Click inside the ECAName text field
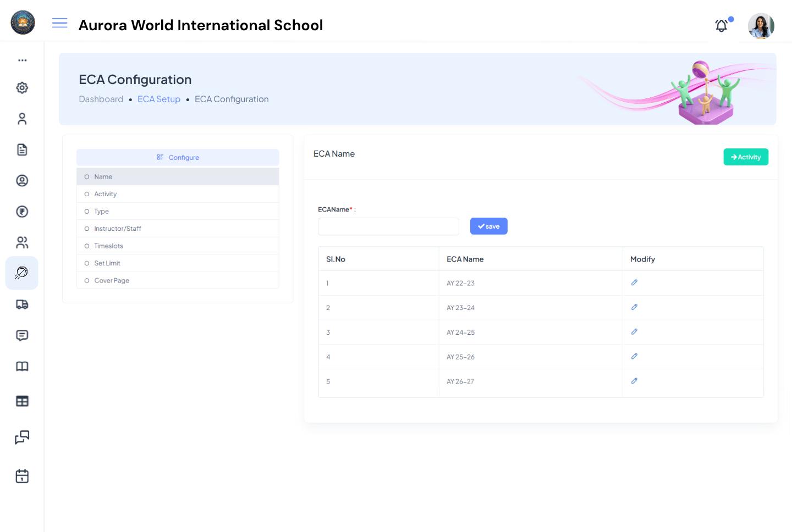This screenshot has width=792, height=532. coord(388,226)
